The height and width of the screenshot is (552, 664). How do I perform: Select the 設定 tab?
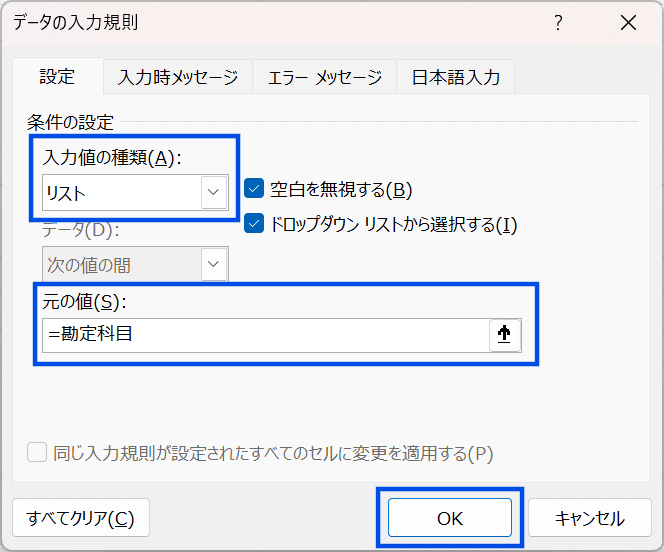57,77
